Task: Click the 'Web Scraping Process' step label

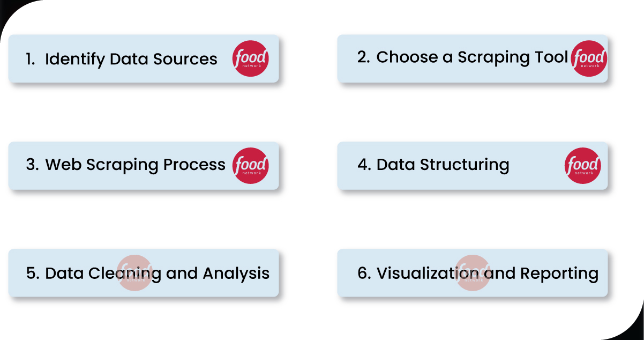Action: point(135,165)
